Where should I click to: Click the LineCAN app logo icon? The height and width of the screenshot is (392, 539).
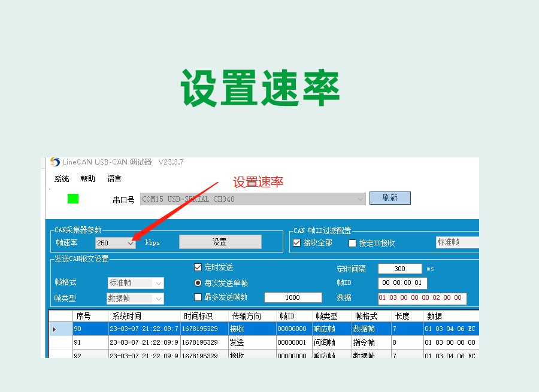click(x=55, y=162)
